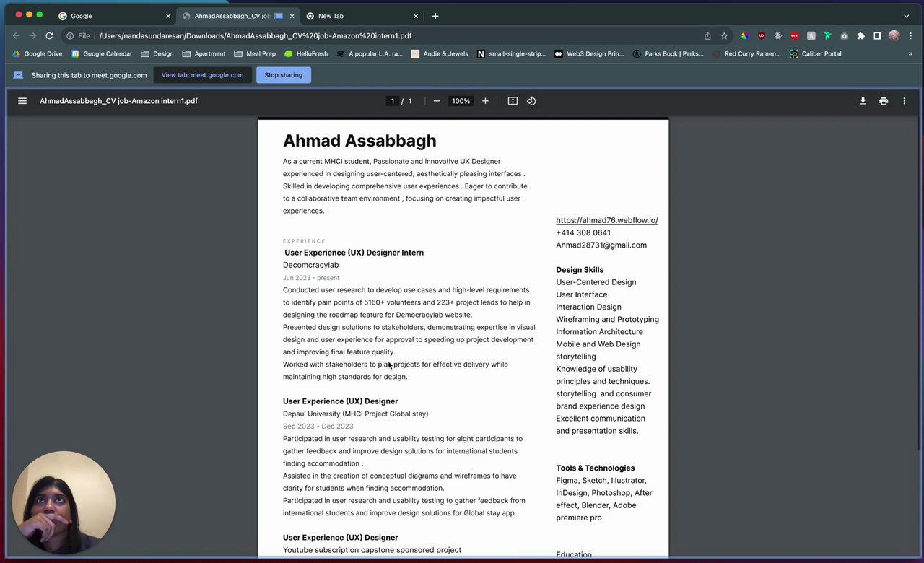Click the fit to page icon
Screen dimensions: 924x563
[513, 101]
